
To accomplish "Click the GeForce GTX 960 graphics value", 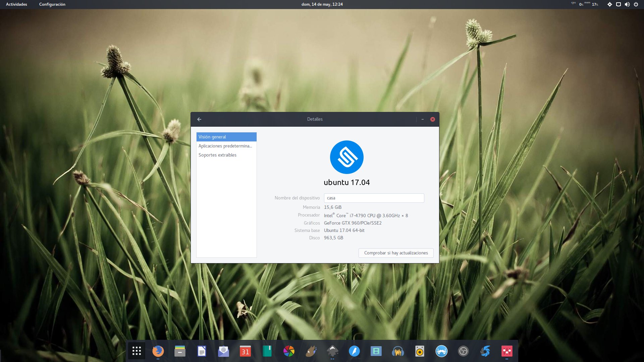I will point(353,223).
